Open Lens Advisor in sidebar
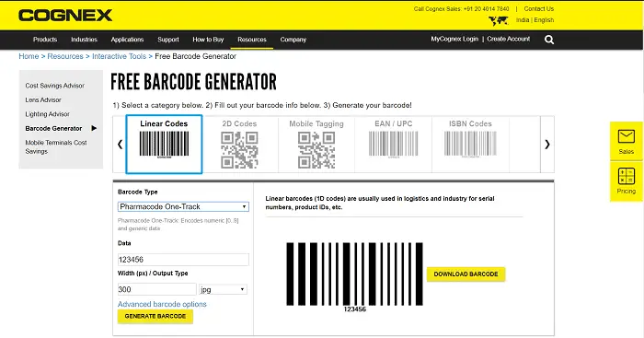The image size is (644, 338). tap(43, 99)
